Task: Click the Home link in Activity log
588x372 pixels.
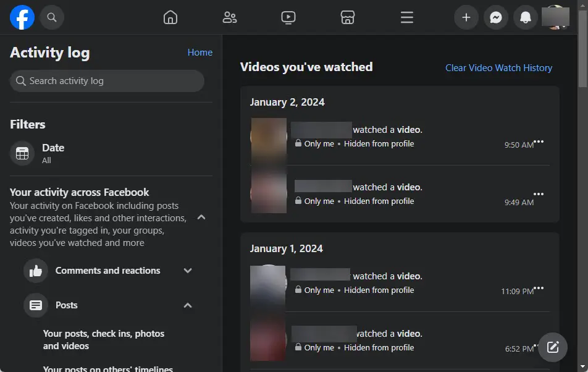Action: (200, 53)
